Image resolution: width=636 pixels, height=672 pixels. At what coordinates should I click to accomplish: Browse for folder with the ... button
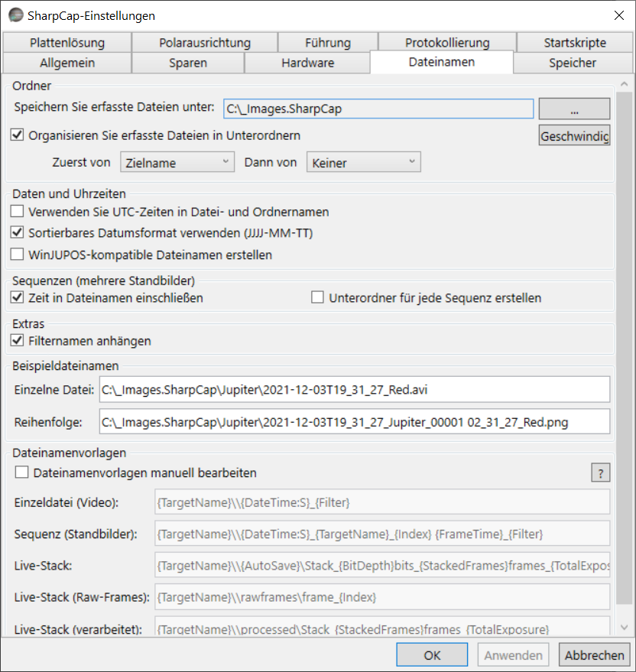pos(574,109)
